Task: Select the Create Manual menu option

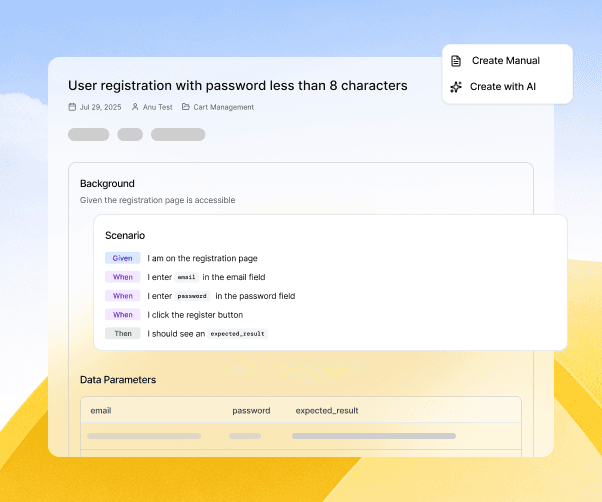Action: point(505,61)
